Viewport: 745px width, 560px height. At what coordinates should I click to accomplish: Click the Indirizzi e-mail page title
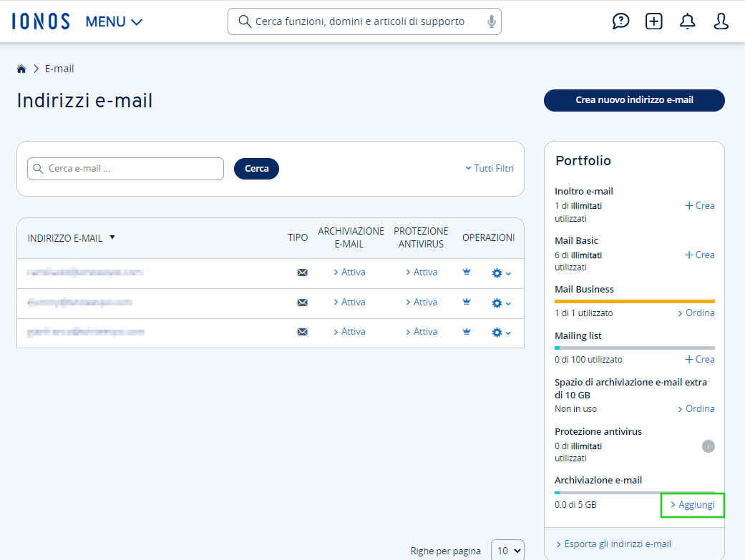(x=84, y=101)
